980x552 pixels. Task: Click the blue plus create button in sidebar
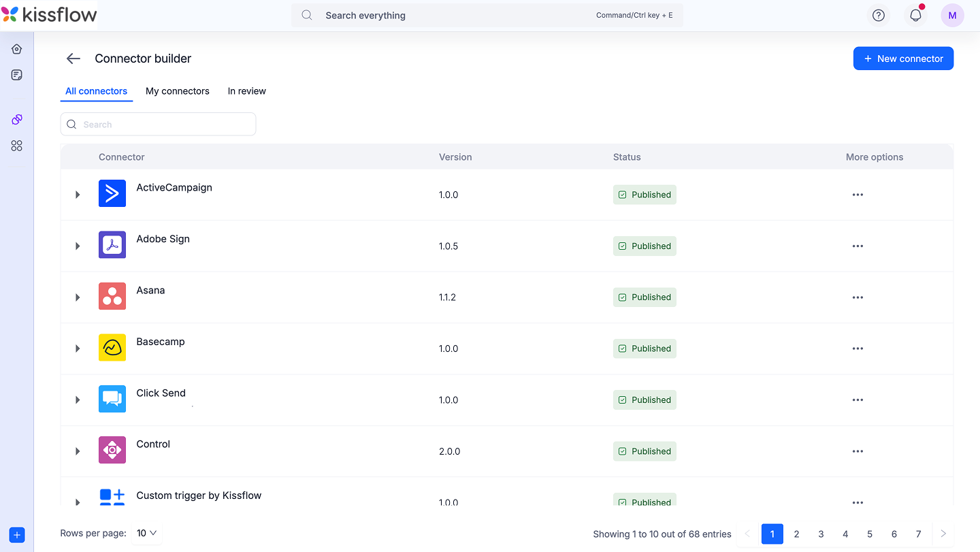pyautogui.click(x=17, y=535)
